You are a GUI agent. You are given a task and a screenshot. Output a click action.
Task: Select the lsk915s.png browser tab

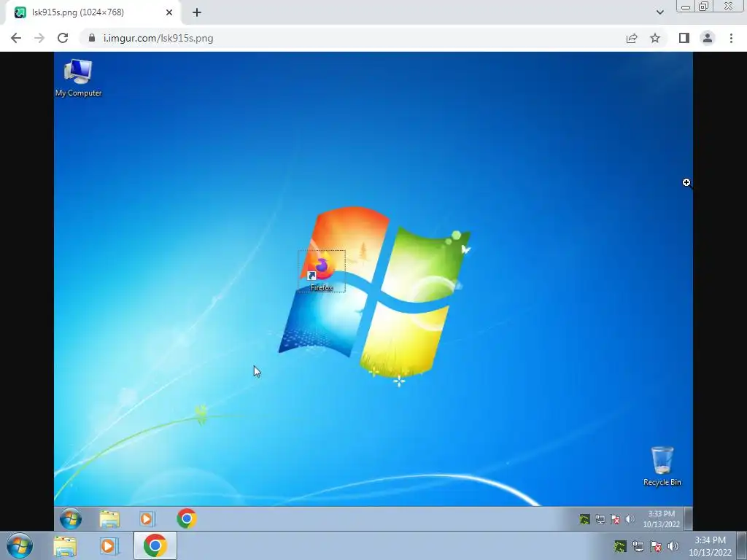[93, 12]
